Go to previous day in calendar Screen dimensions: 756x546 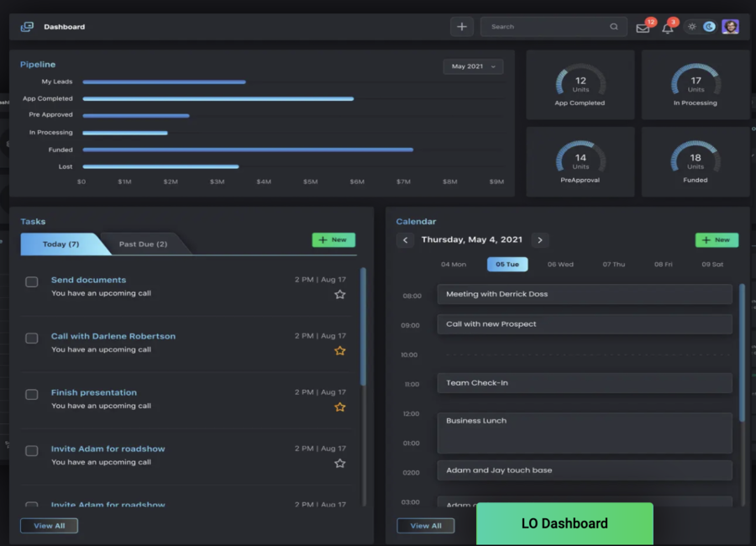405,240
